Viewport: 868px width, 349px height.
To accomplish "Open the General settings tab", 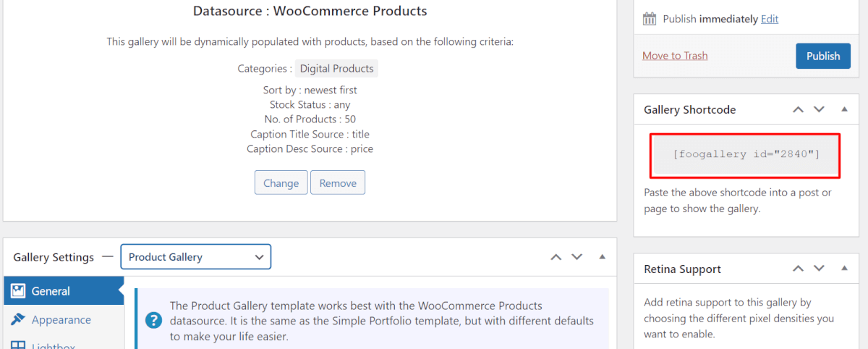I will click(x=64, y=291).
